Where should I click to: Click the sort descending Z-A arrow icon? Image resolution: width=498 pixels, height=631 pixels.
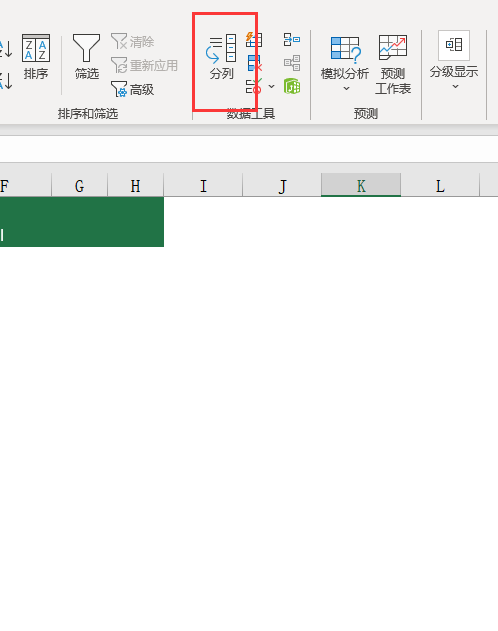(6, 80)
